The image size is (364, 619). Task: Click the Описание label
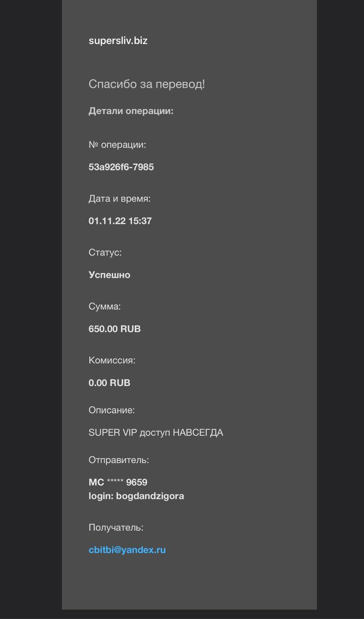112,410
